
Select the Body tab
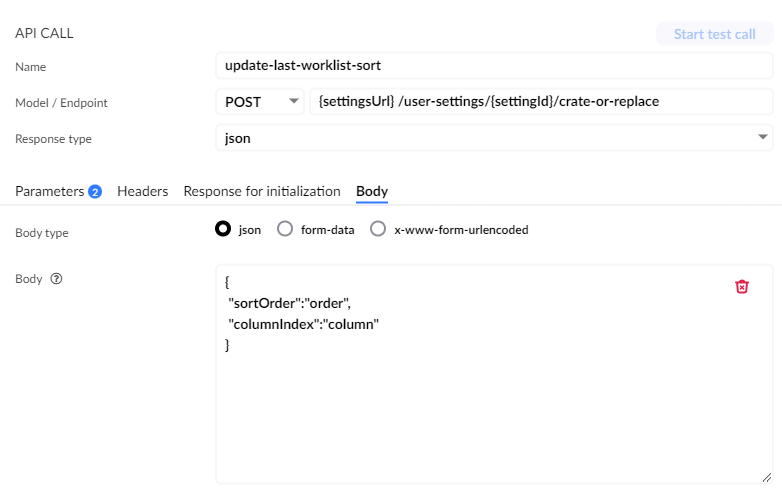click(x=372, y=191)
